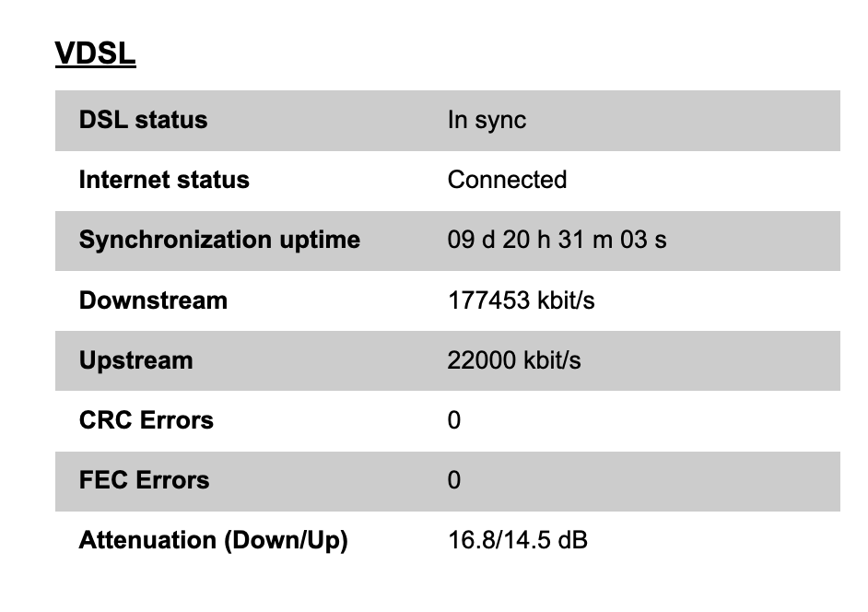This screenshot has height=612, width=868.
Task: Click the CRC Errors label
Action: (x=147, y=420)
